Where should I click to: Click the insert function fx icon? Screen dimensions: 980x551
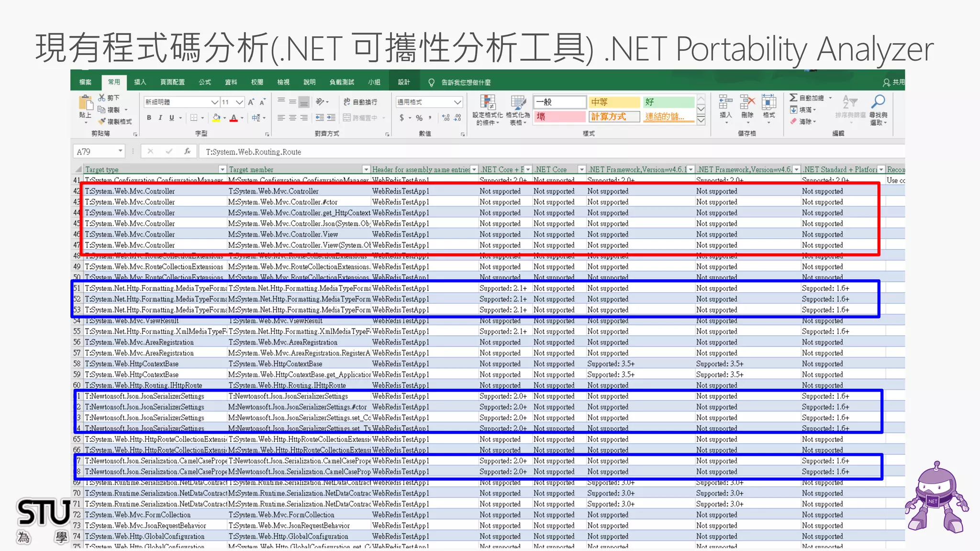[187, 152]
